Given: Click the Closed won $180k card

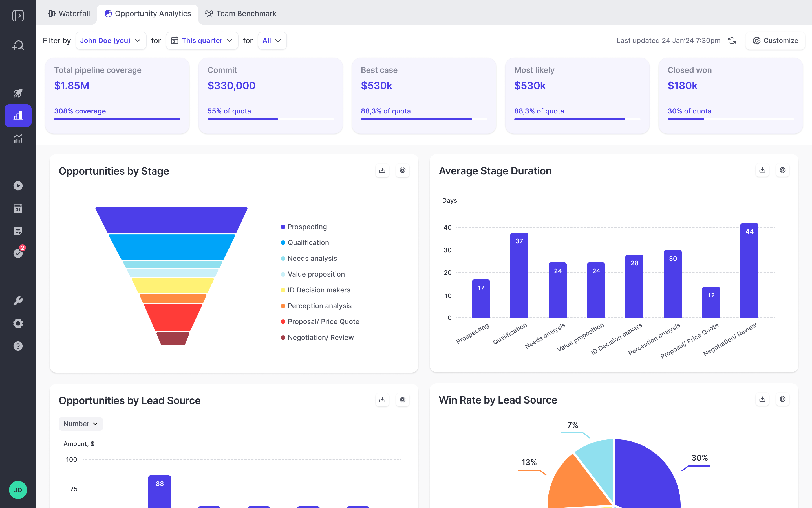Looking at the screenshot, I should coord(731,95).
